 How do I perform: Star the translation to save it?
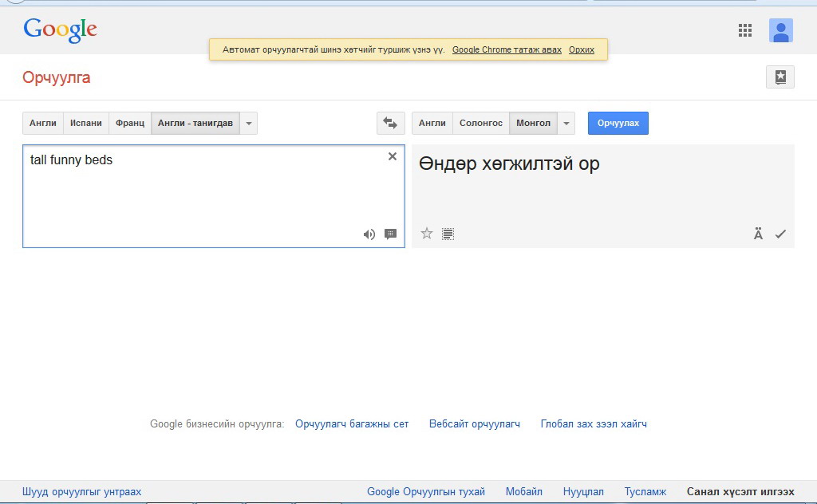pos(427,234)
